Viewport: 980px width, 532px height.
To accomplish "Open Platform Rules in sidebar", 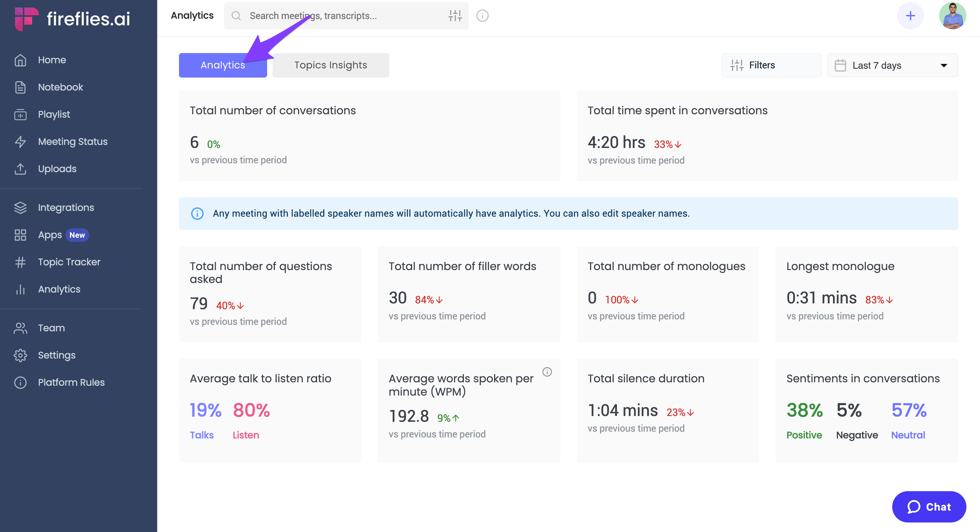I will [x=71, y=383].
